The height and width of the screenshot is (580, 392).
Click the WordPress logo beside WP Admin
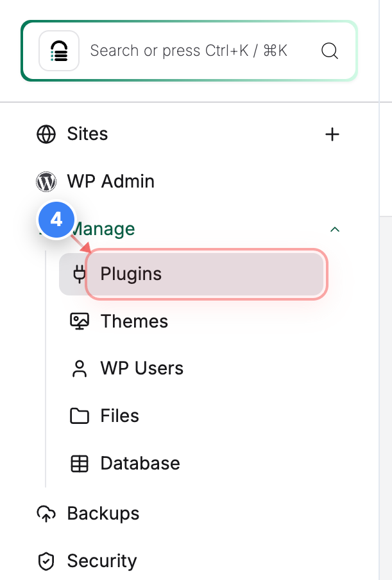click(46, 182)
